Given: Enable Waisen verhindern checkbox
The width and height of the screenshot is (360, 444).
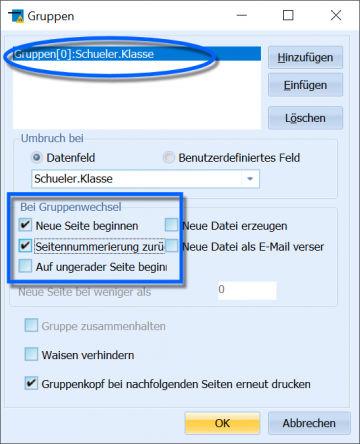Looking at the screenshot, I should click(x=31, y=354).
